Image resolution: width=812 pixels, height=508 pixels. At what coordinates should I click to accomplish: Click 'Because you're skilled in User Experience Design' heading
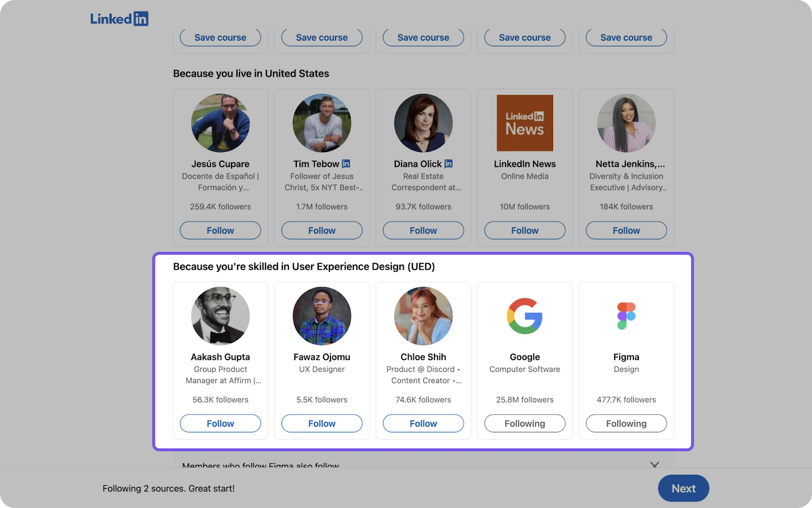point(304,267)
